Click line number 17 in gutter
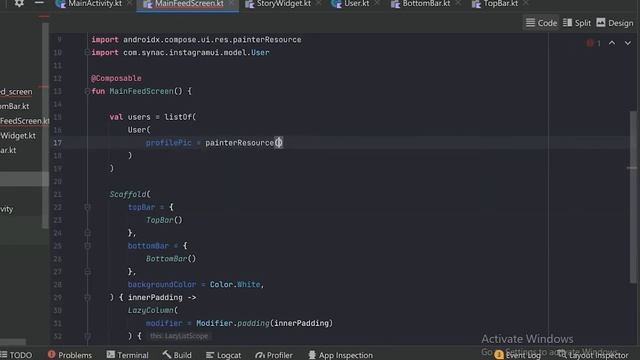The height and width of the screenshot is (360, 640). tap(58, 143)
